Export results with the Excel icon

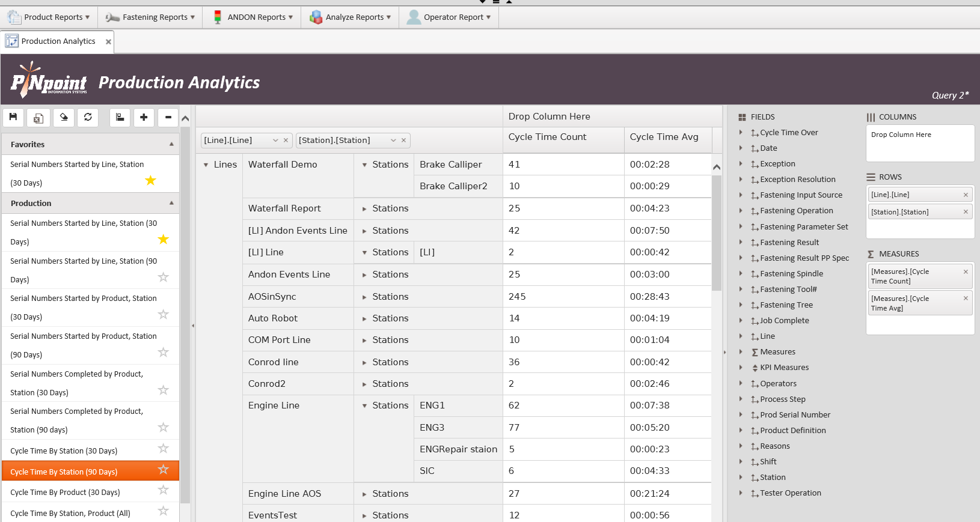[x=38, y=118]
